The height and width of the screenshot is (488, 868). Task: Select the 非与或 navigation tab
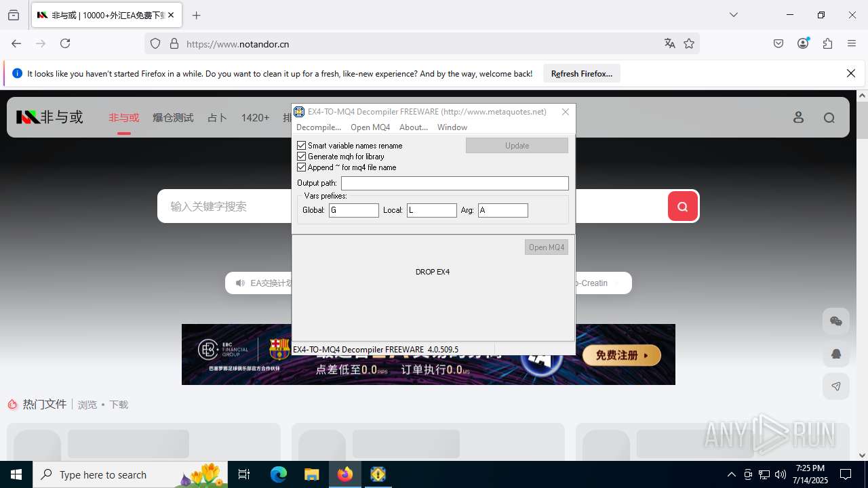pyautogui.click(x=123, y=117)
